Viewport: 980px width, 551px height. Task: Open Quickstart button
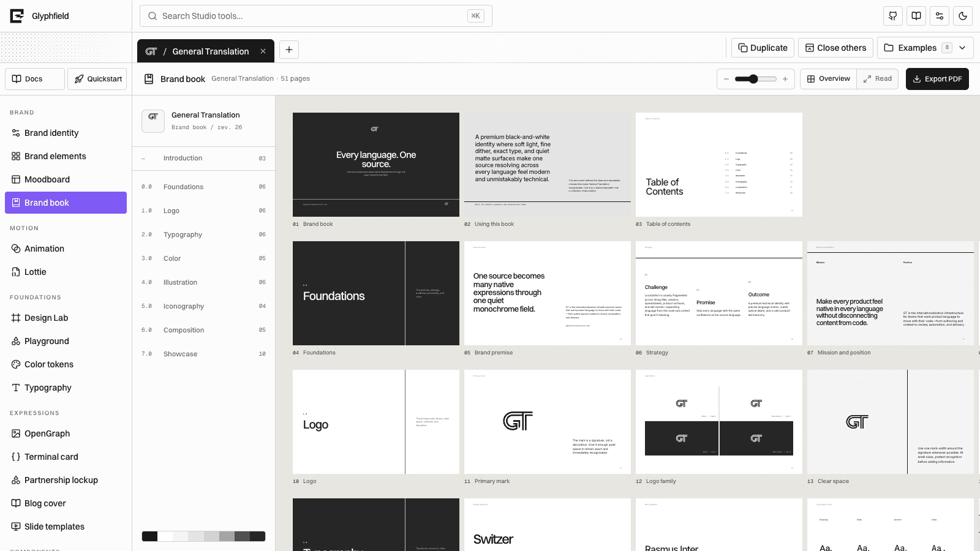(x=97, y=79)
